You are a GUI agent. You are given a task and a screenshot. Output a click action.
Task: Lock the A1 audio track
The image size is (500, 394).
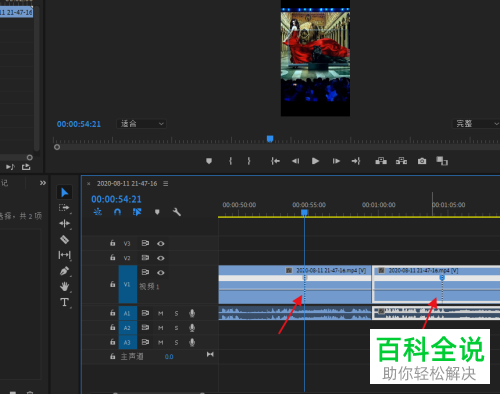click(x=113, y=313)
